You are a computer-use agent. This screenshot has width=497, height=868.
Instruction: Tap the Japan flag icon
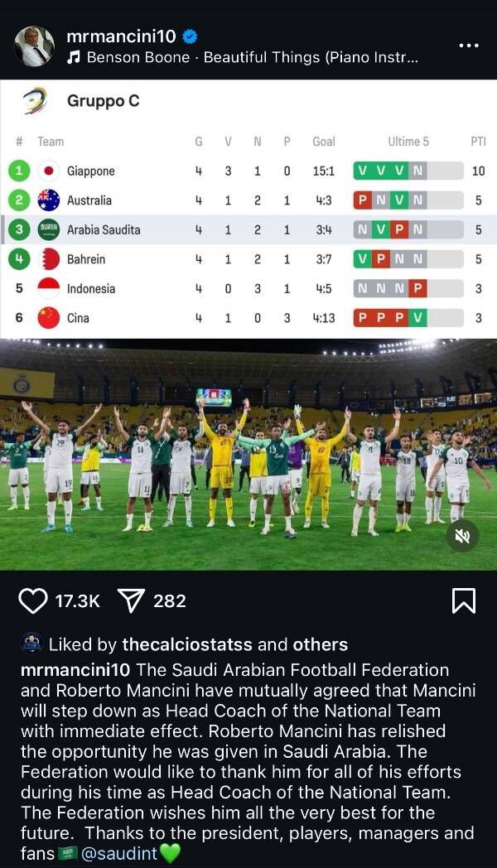coord(49,171)
